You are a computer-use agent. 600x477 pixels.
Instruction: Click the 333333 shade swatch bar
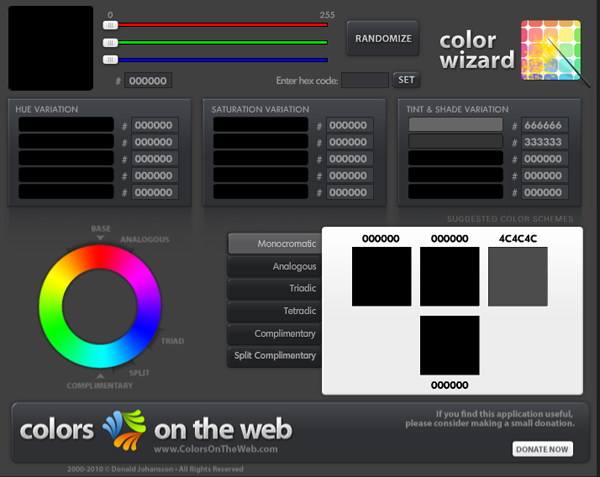coord(455,141)
